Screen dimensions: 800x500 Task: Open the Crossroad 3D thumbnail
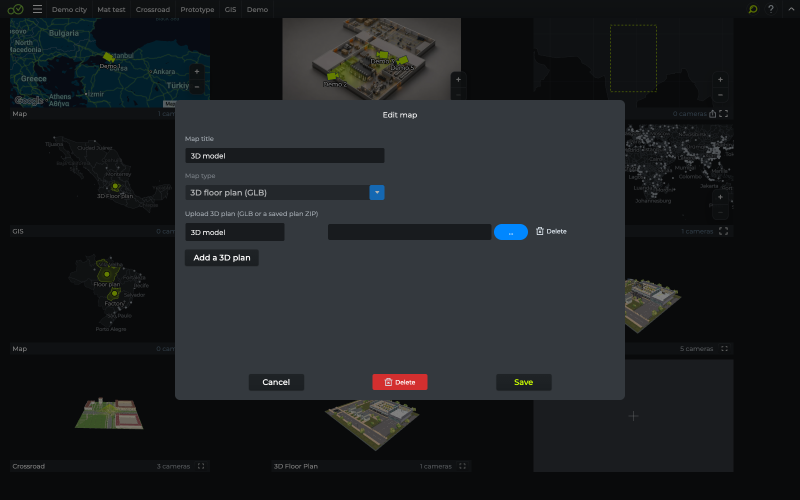tap(109, 413)
